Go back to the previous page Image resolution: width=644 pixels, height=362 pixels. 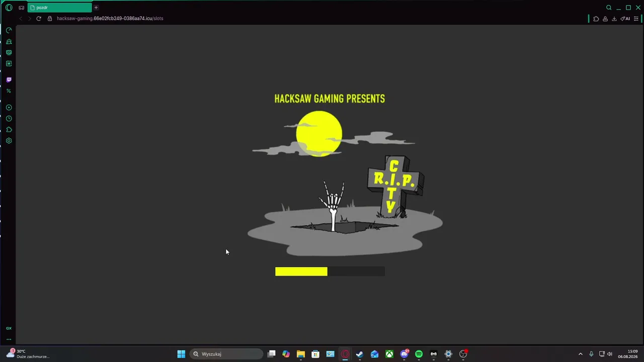point(21,19)
